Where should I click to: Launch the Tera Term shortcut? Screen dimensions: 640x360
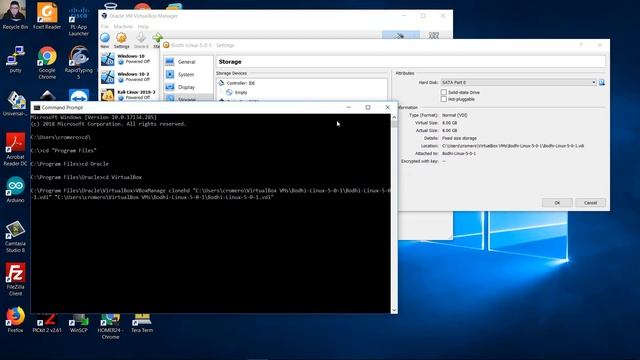tap(142, 323)
